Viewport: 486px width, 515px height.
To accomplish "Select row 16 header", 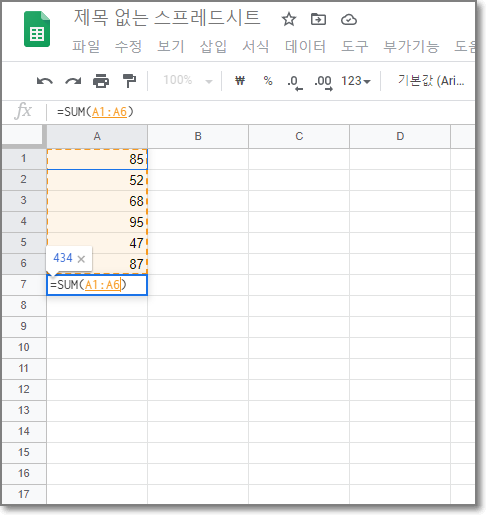I will [x=23, y=474].
